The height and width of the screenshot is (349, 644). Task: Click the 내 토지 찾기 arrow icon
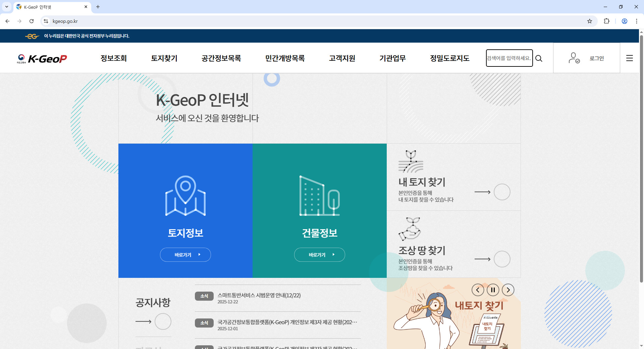pyautogui.click(x=482, y=192)
